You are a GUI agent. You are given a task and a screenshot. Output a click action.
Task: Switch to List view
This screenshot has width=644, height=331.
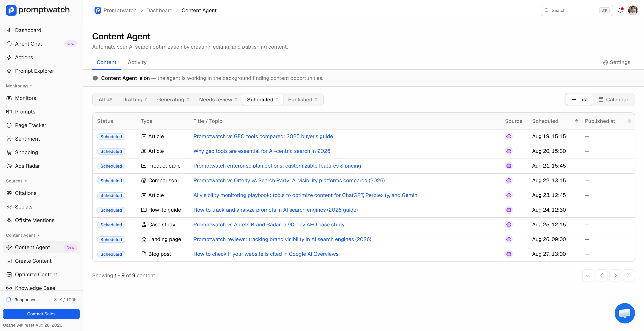579,100
